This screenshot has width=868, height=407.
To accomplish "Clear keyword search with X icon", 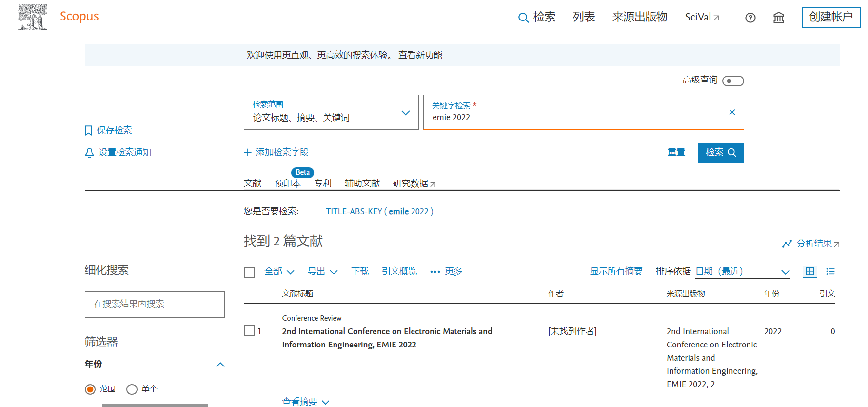I will (x=731, y=112).
